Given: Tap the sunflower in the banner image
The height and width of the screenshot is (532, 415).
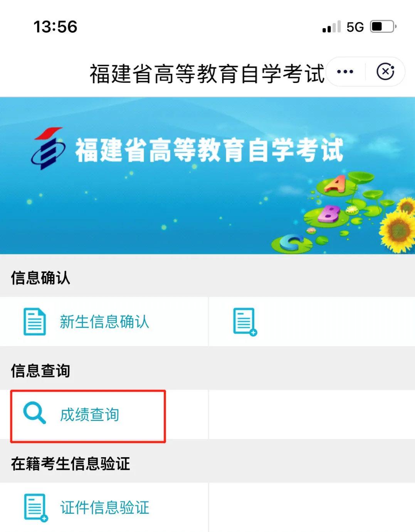Looking at the screenshot, I should point(397,229).
